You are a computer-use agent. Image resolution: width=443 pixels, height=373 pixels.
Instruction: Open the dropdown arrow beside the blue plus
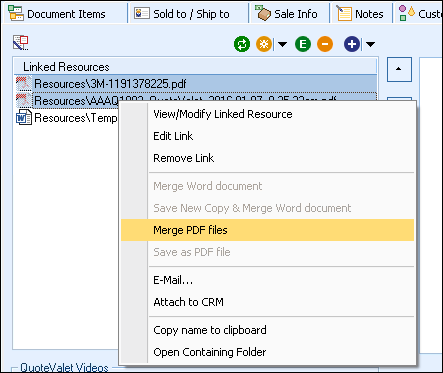[x=370, y=44]
